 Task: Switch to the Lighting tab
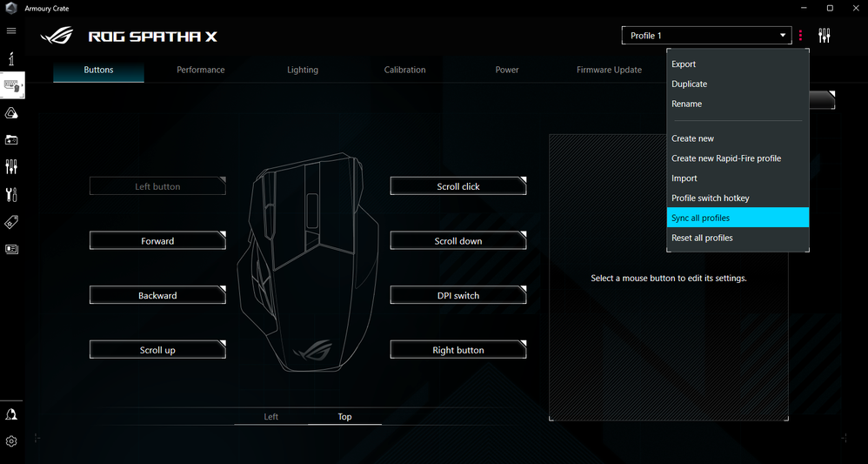[x=303, y=70]
